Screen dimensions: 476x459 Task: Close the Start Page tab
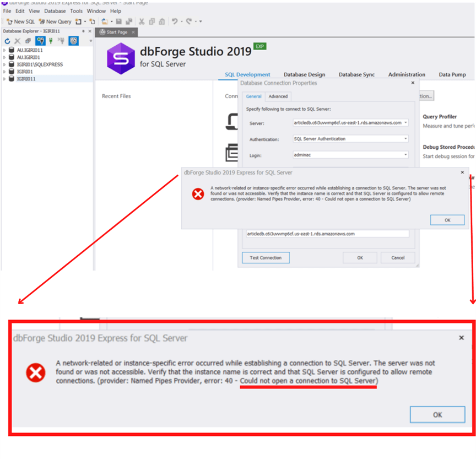pos(133,32)
